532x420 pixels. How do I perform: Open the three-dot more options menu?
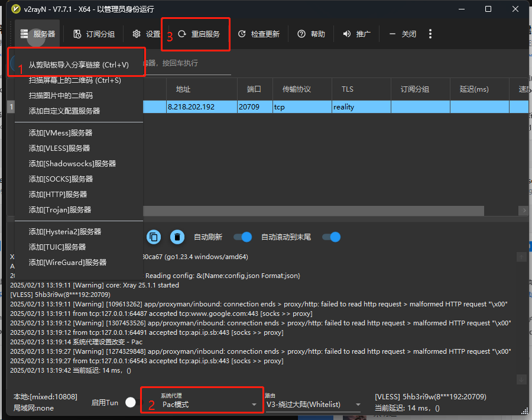tap(430, 34)
